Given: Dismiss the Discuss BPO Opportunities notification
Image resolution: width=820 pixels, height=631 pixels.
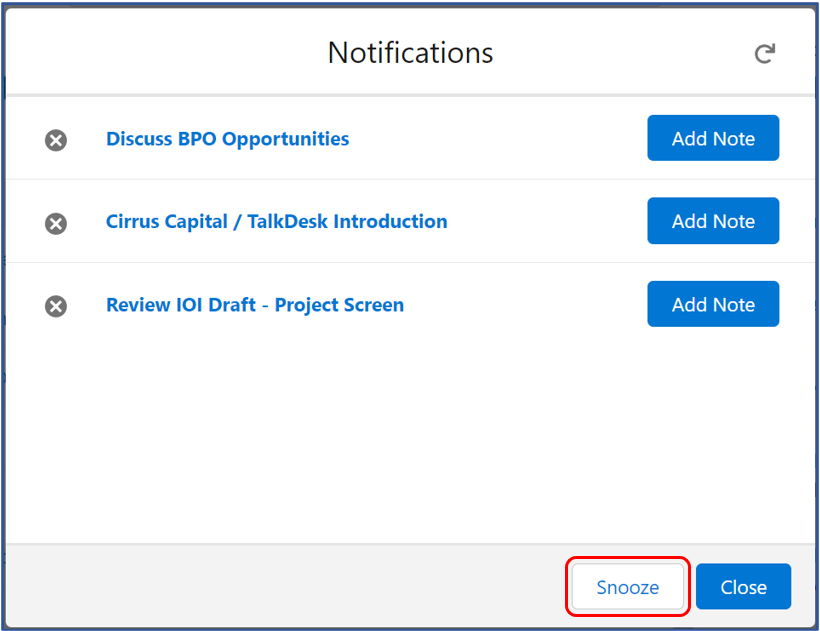Looking at the screenshot, I should [56, 140].
